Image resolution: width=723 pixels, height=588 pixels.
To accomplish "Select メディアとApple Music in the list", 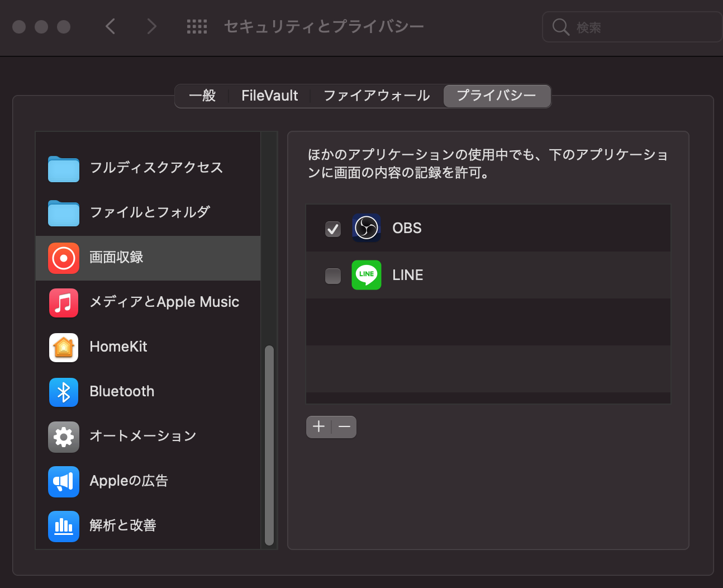I will point(164,302).
